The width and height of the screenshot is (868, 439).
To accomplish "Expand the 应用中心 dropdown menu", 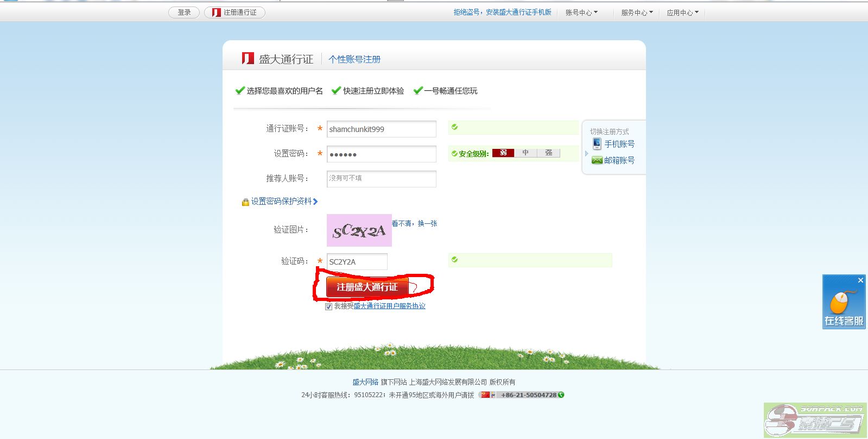I will click(682, 12).
